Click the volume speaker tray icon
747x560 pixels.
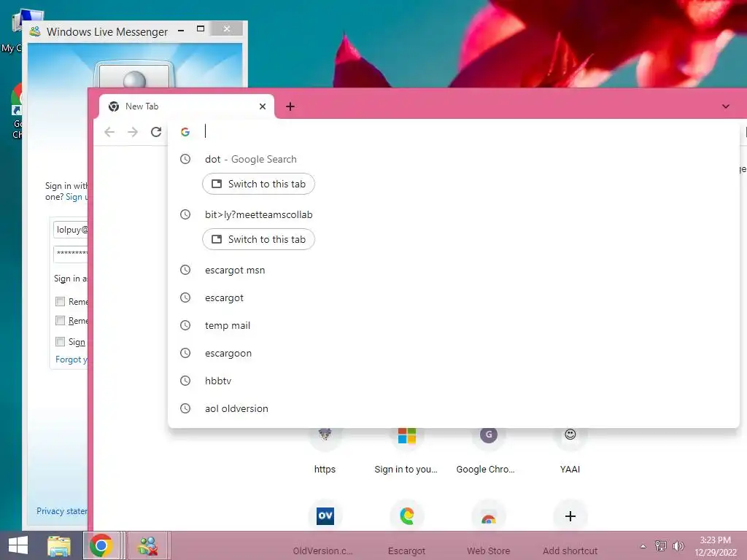coord(678,545)
